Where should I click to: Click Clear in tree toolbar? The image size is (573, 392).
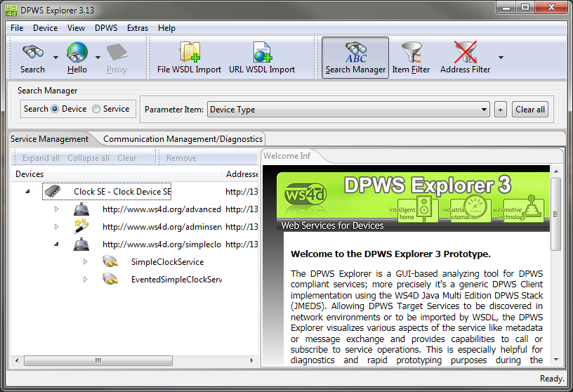tap(127, 158)
